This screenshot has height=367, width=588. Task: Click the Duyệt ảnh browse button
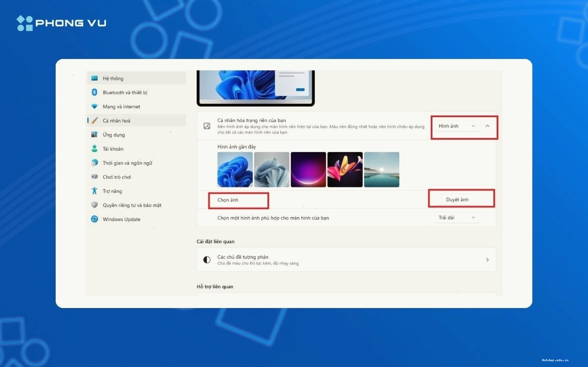coord(457,199)
